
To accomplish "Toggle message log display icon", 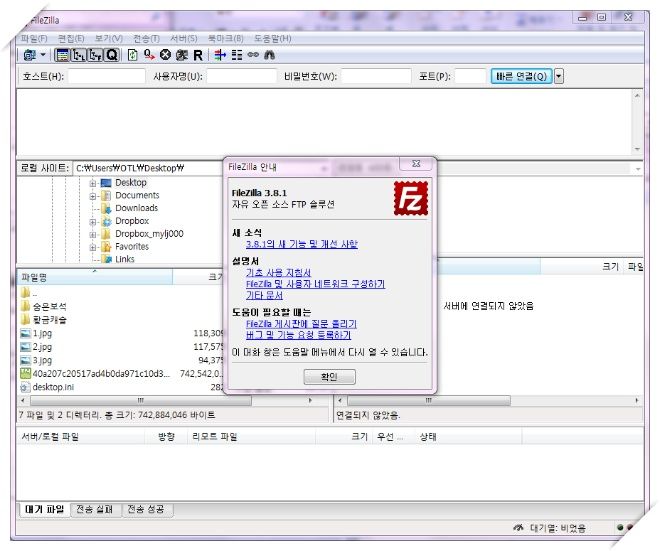I will click(x=62, y=55).
